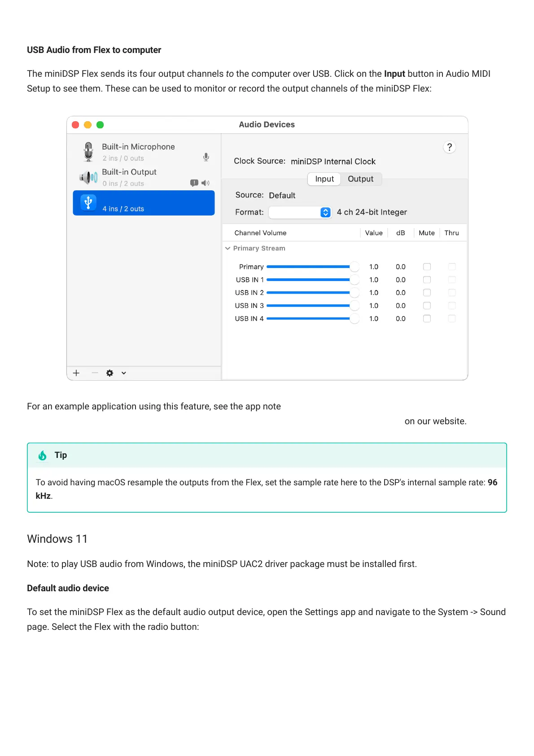Click the 4 ch 24-bit Integer format text
Screen dimensions: 534x756
pyautogui.click(x=372, y=212)
